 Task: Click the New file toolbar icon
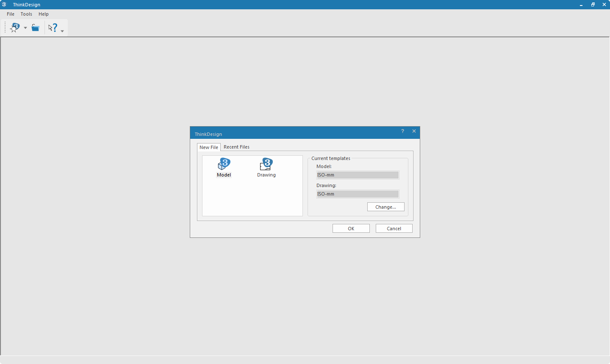tap(15, 28)
